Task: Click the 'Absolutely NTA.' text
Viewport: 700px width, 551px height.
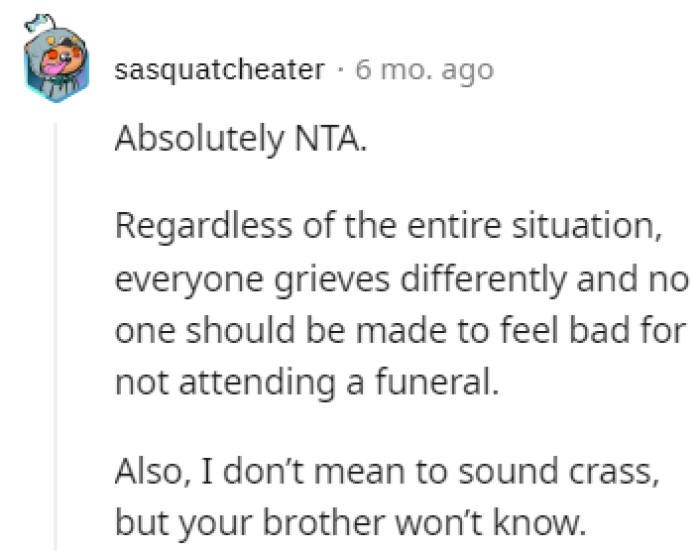Action: click(x=240, y=141)
